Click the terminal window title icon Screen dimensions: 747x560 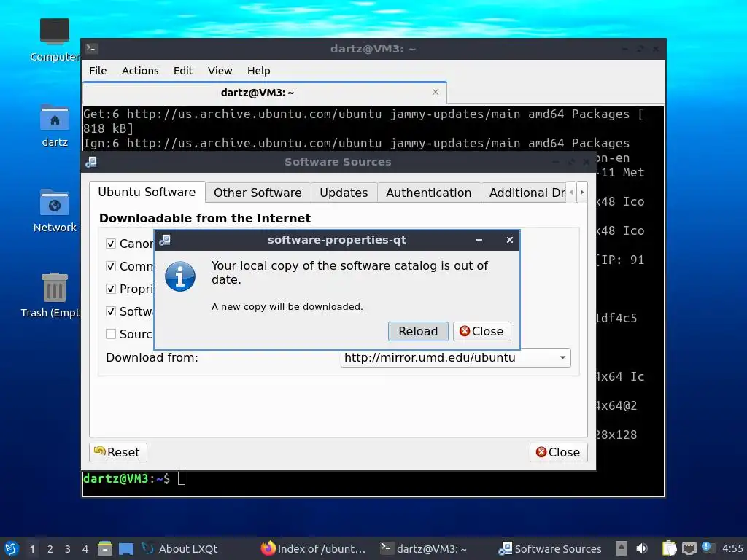[92, 49]
